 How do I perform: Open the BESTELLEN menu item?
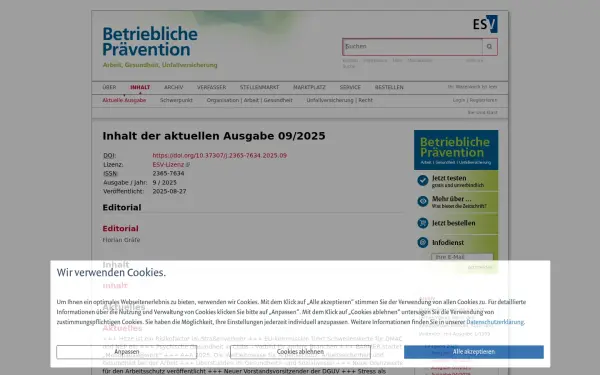tap(389, 87)
